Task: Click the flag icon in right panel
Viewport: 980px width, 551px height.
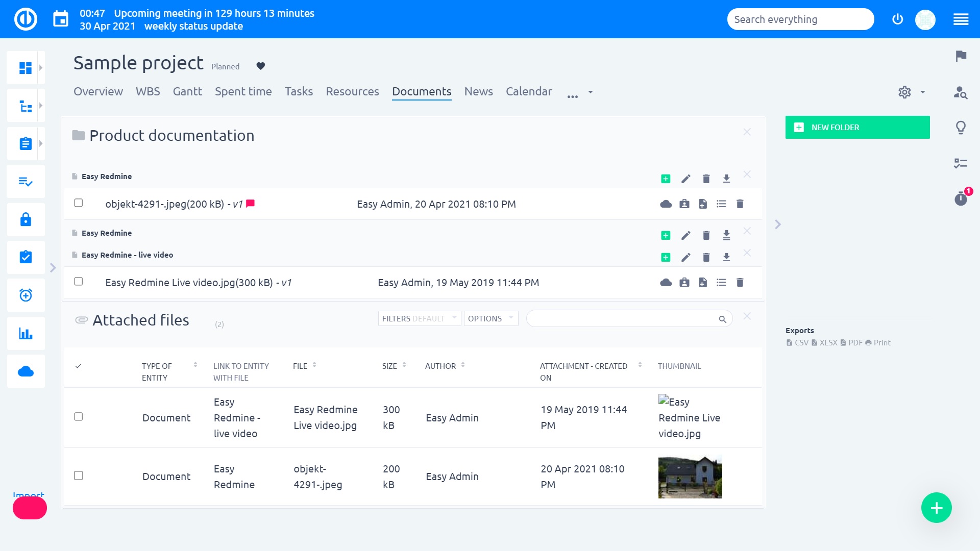Action: pos(961,56)
